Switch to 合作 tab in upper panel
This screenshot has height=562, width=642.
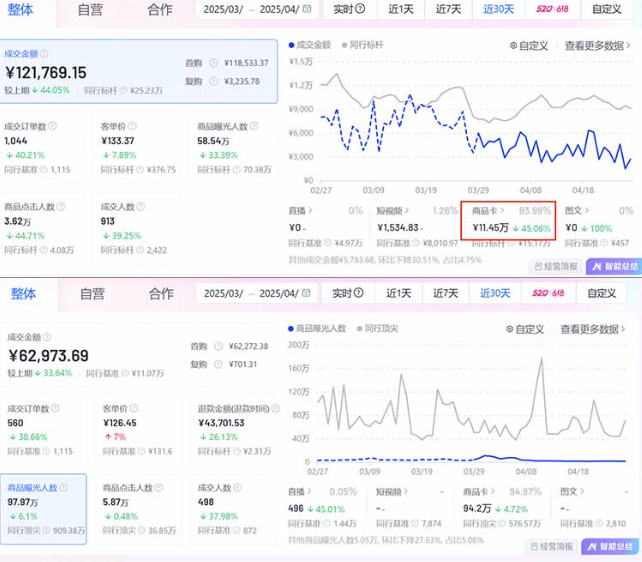[160, 9]
